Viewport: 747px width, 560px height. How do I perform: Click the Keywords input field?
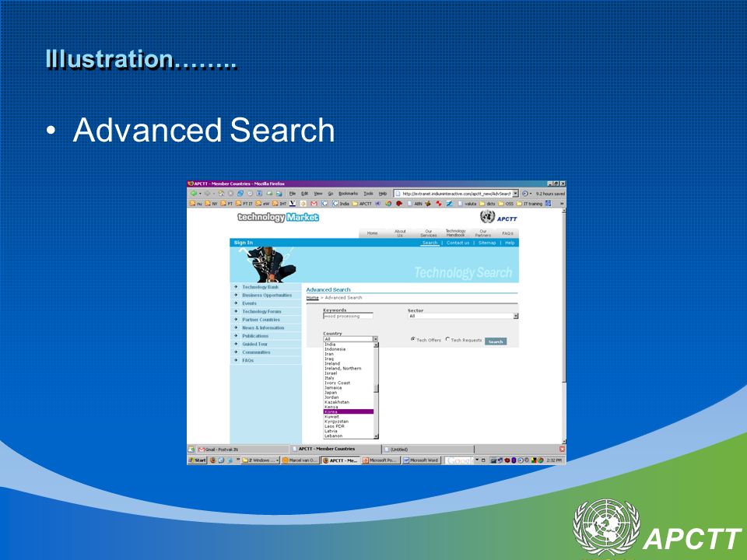pos(348,316)
